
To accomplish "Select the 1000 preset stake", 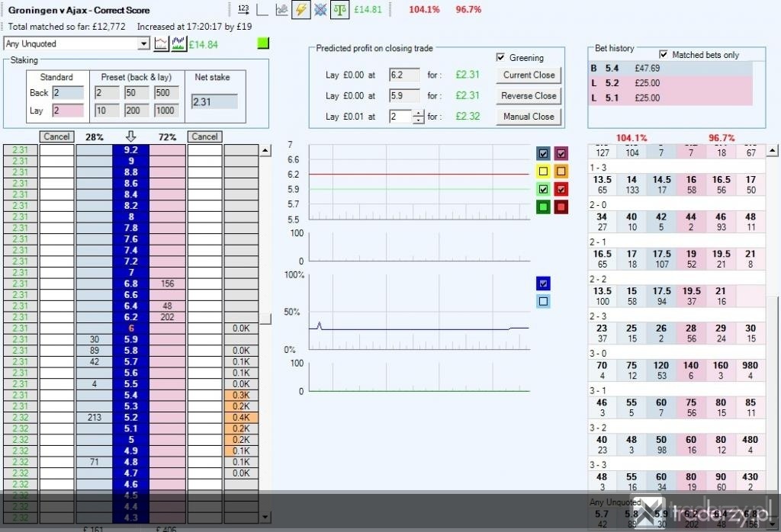I will click(x=166, y=111).
